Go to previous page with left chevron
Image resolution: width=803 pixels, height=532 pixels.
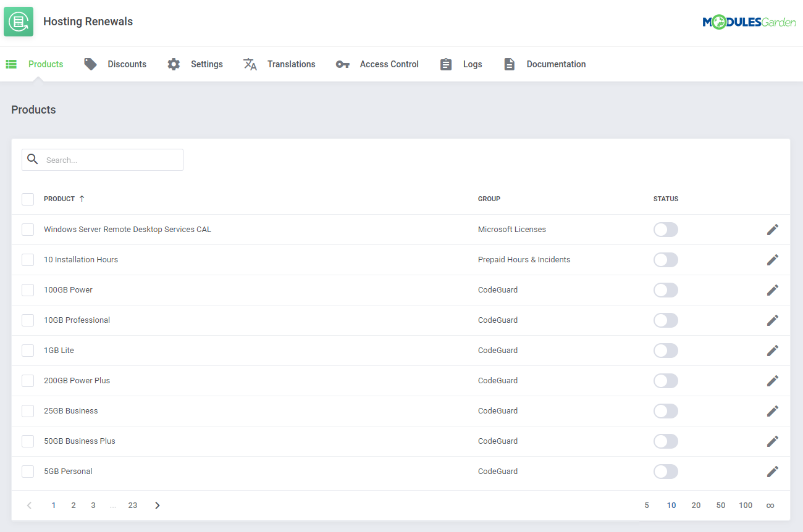click(x=29, y=505)
